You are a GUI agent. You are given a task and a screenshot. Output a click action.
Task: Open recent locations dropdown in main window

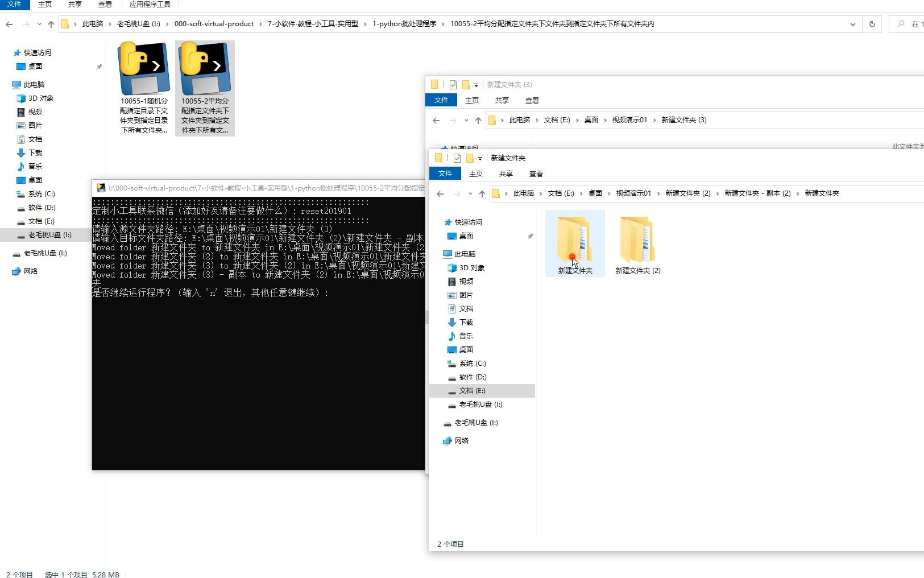tap(39, 24)
